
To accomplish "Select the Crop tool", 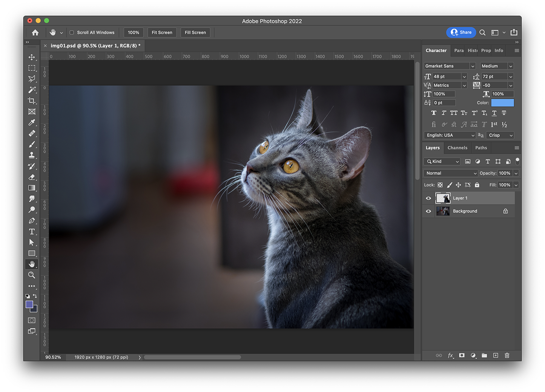I will pos(32,100).
